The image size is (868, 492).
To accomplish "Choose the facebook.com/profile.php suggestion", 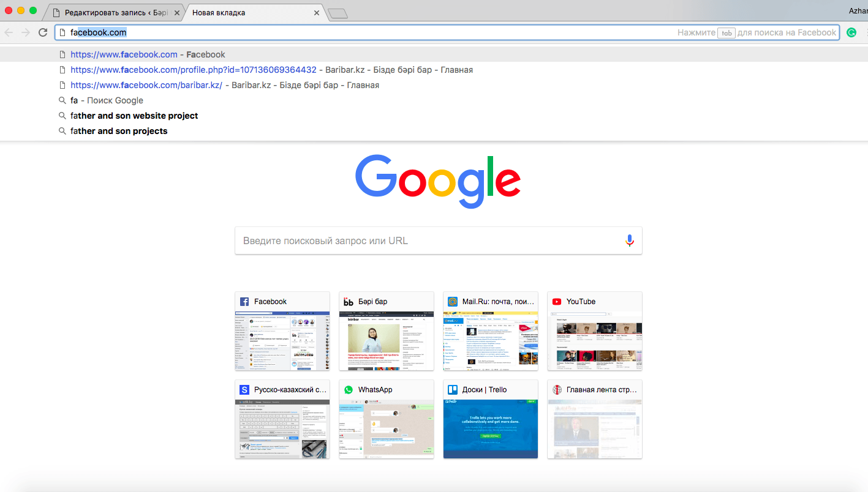I will 434,70.
